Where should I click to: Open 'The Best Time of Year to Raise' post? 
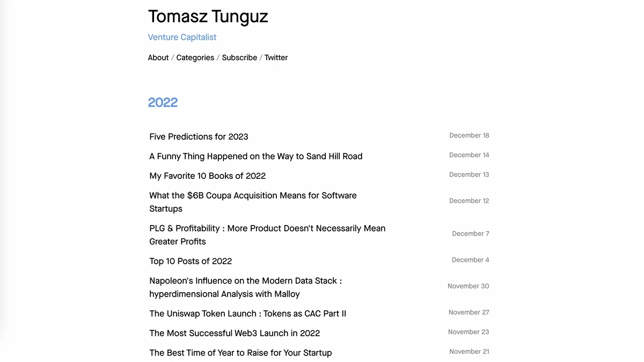click(240, 353)
